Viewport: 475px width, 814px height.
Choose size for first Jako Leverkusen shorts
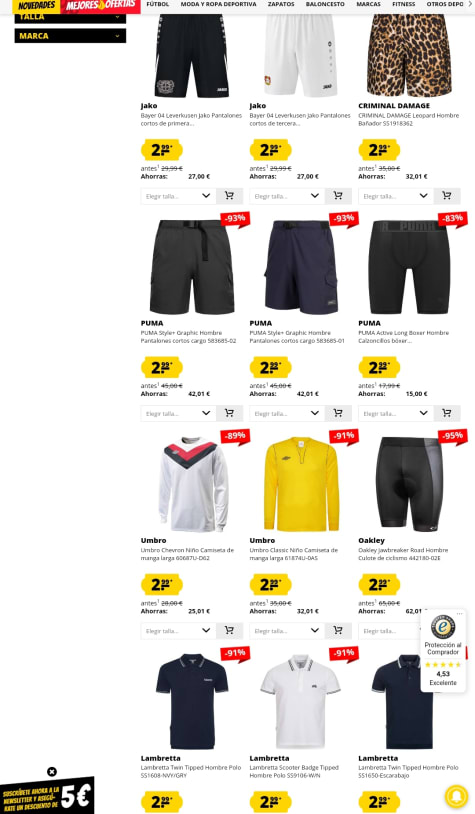(x=178, y=196)
